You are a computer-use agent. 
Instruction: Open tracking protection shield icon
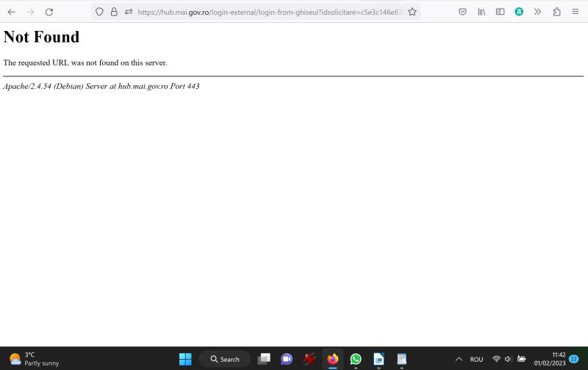[100, 12]
